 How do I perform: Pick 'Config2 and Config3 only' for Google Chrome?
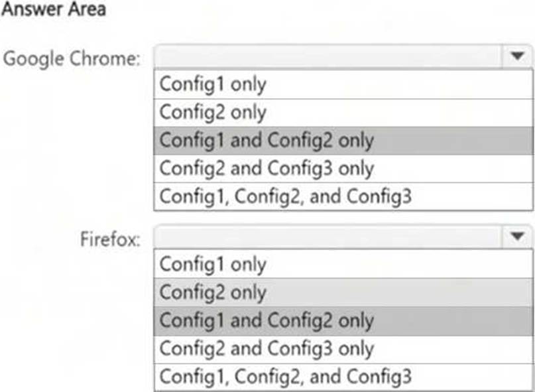[x=267, y=168]
